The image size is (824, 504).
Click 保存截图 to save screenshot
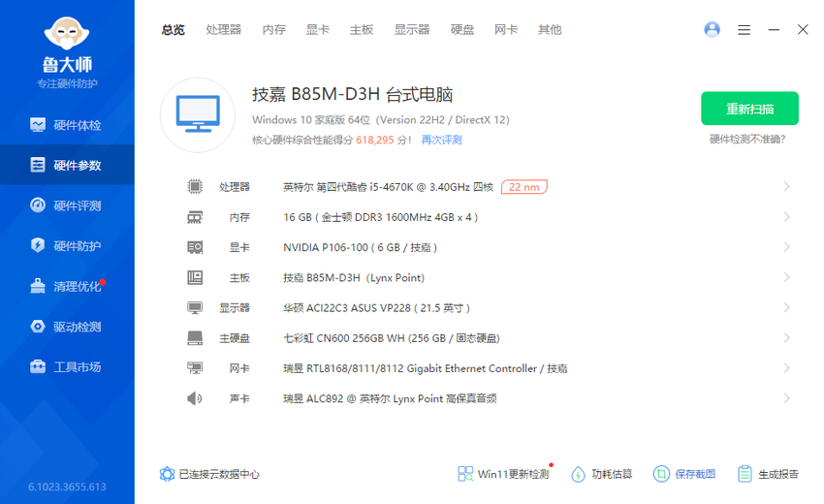tap(684, 474)
